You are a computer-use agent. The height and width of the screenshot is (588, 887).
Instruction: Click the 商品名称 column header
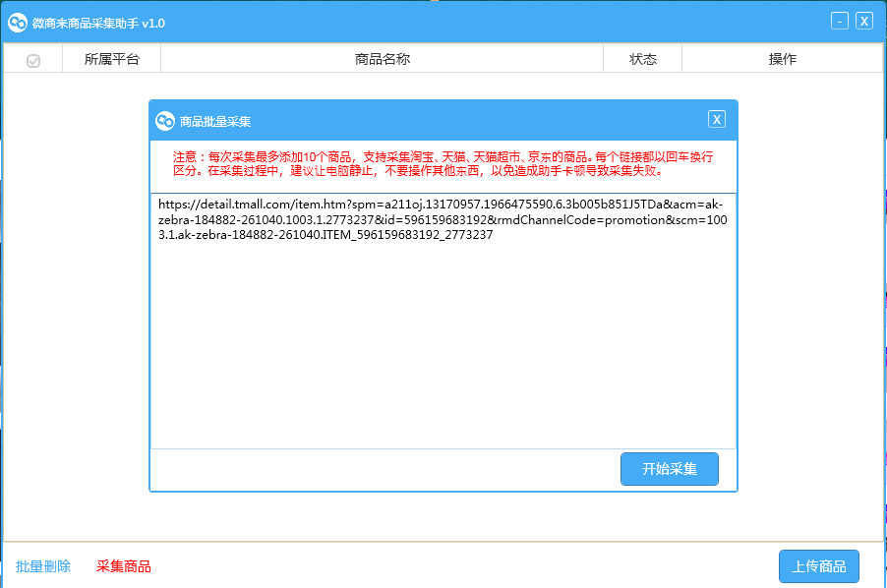382,59
